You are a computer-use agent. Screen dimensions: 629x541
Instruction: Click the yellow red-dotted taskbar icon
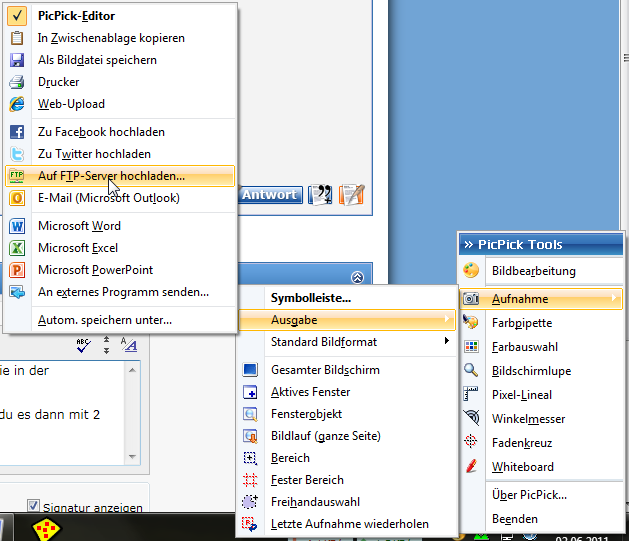[x=47, y=529]
